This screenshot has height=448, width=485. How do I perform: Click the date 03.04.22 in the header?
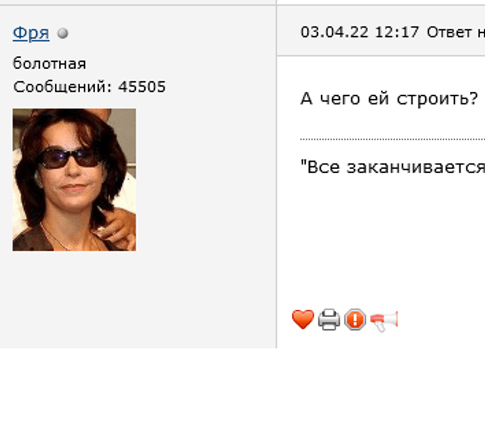pyautogui.click(x=335, y=32)
